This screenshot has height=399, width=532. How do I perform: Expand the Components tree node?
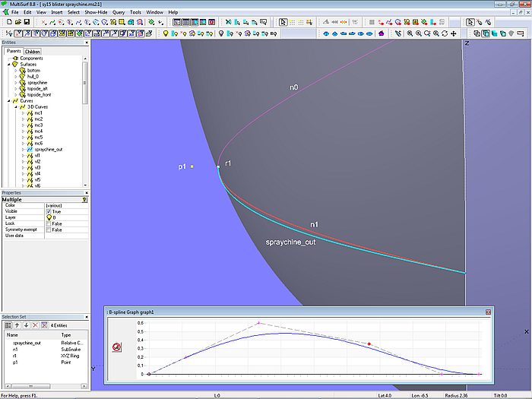[x=8, y=59]
